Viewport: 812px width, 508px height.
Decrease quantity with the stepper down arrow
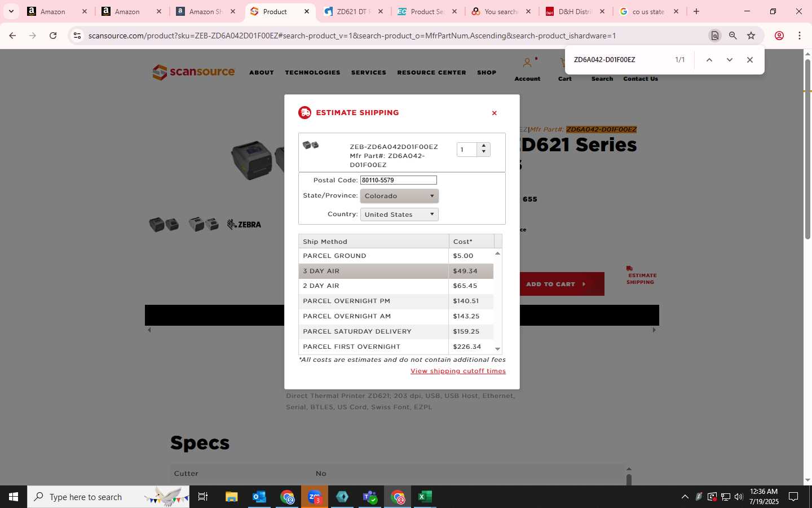pyautogui.click(x=484, y=152)
